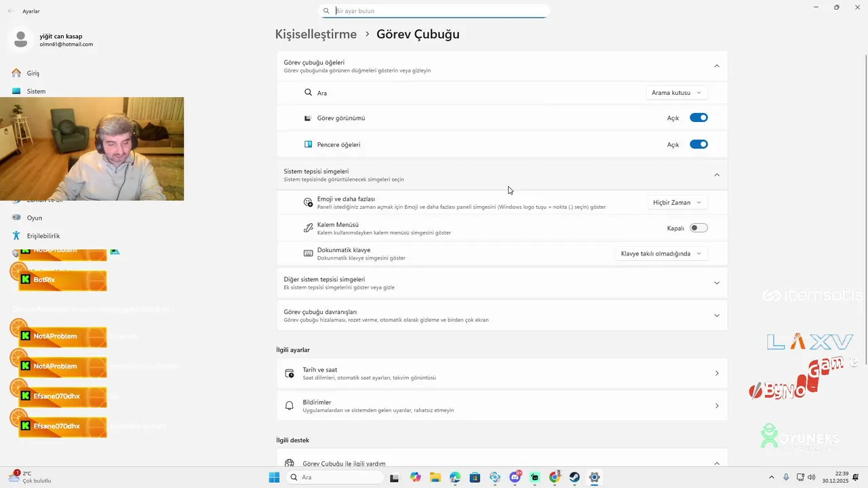This screenshot has width=868, height=488.
Task: Click the back arrow in Ayarlar
Action: pos(11,11)
